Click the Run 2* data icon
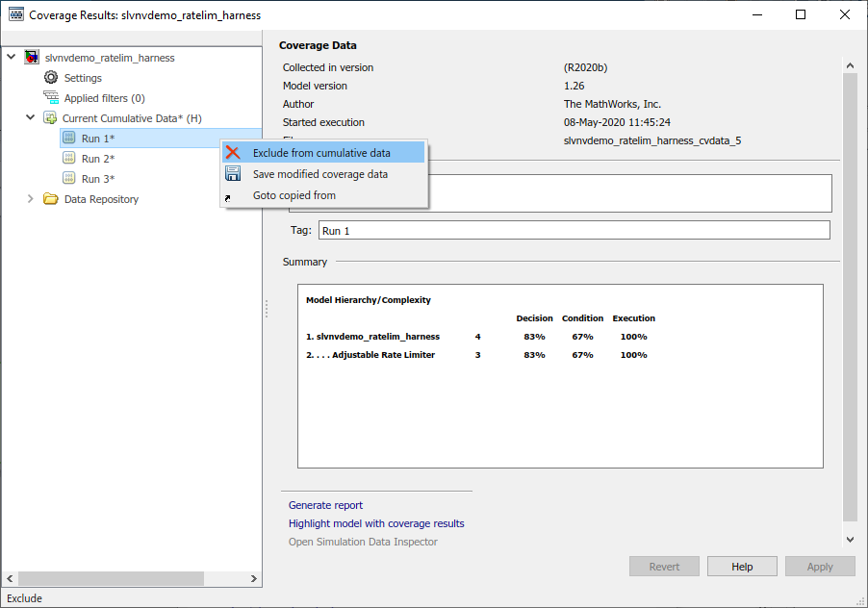 (x=69, y=159)
